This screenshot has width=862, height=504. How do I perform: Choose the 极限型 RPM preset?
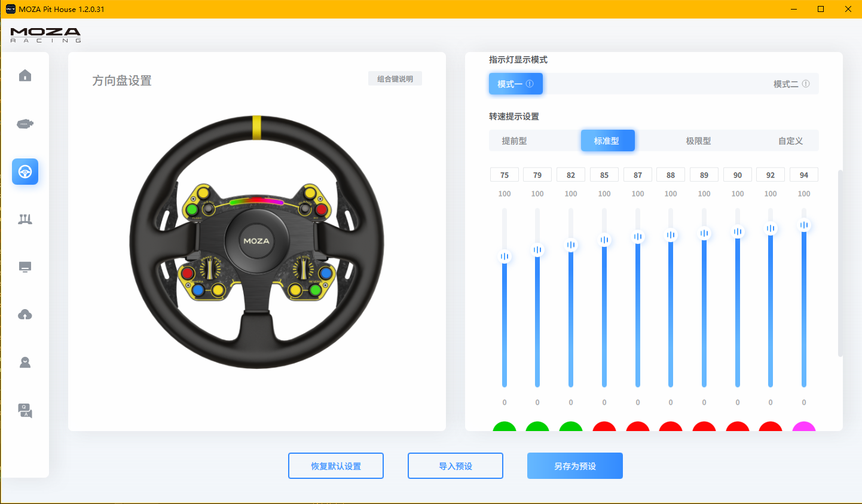pos(698,141)
